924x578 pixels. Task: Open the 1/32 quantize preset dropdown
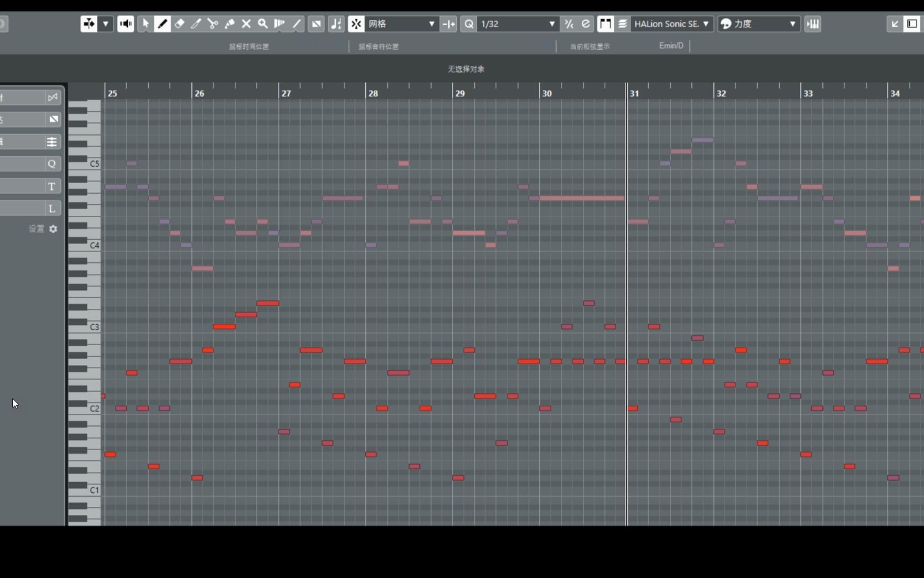point(518,24)
